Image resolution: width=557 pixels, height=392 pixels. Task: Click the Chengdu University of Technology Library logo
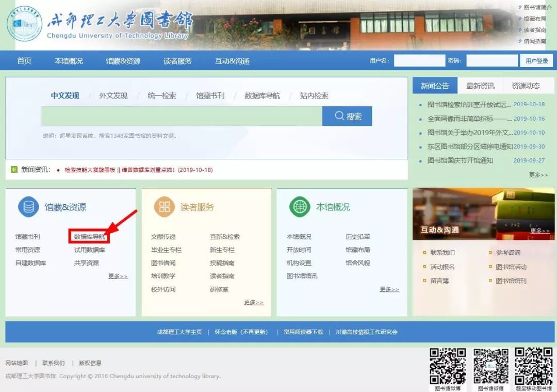point(25,24)
